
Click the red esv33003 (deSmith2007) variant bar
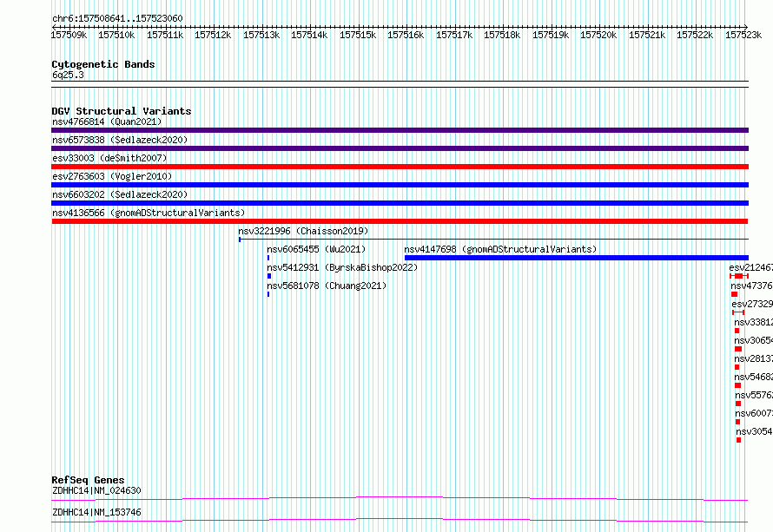point(400,167)
